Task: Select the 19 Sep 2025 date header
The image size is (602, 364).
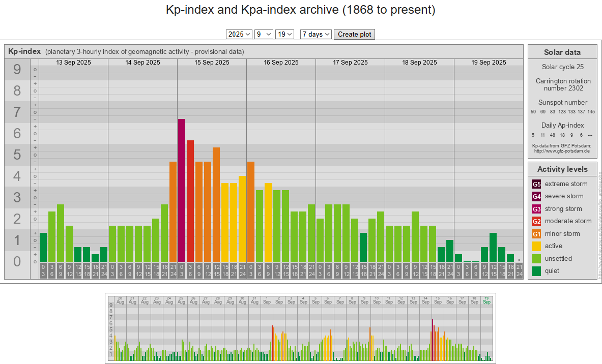Action: point(489,63)
